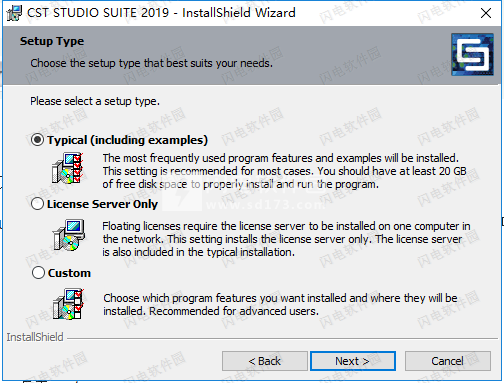Close the InstallShield Wizard window
The width and height of the screenshot is (504, 383).
(486, 13)
